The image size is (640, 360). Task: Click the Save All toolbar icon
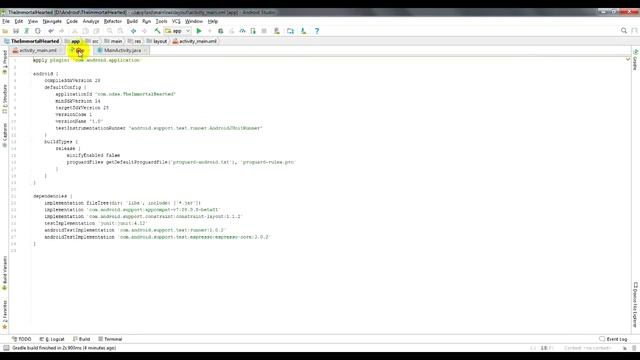pyautogui.click(x=16, y=31)
